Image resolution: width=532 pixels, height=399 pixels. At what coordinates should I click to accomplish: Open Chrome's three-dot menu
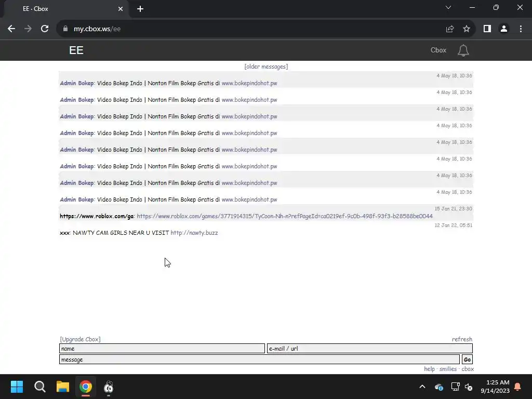[x=521, y=29]
